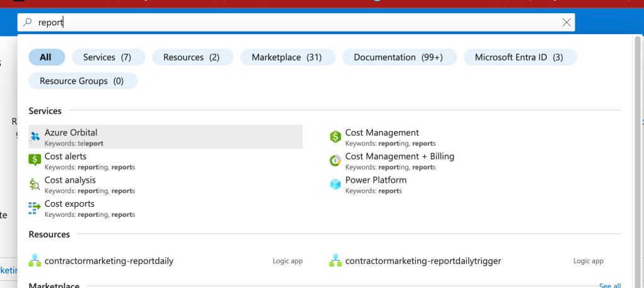Filter results by Marketplace (31)

click(x=287, y=57)
